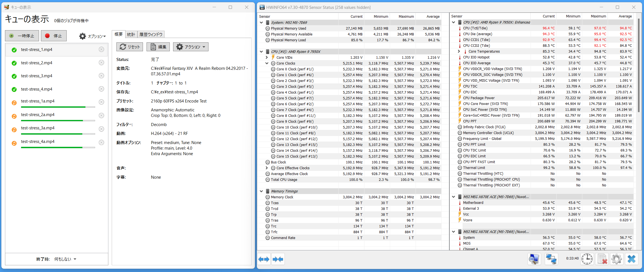Image resolution: width=644 pixels, height=272 pixels.
Task: Select the Core 0 Clock (perf #1/) row
Action: pos(350,69)
